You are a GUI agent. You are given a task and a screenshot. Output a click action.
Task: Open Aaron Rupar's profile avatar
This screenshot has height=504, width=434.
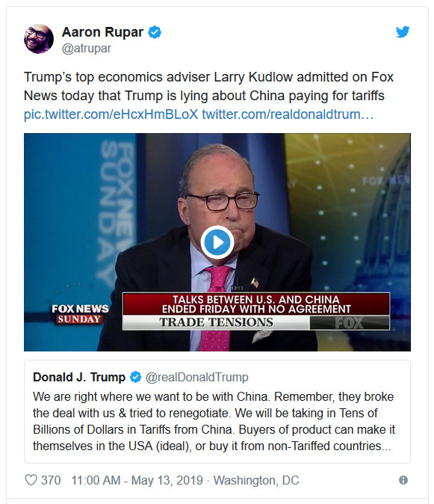39,39
